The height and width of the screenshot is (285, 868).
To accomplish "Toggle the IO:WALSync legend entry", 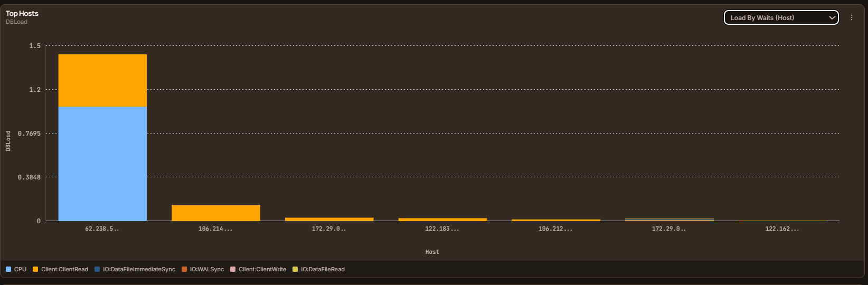I will pos(203,269).
